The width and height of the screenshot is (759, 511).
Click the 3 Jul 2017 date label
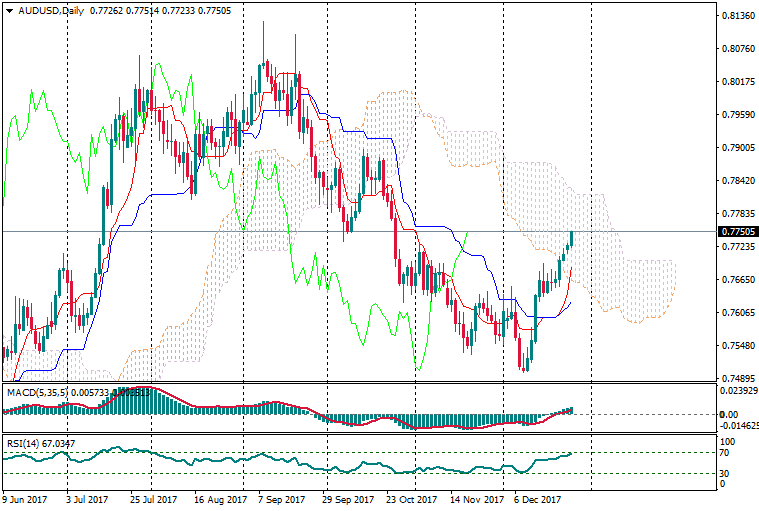87,497
